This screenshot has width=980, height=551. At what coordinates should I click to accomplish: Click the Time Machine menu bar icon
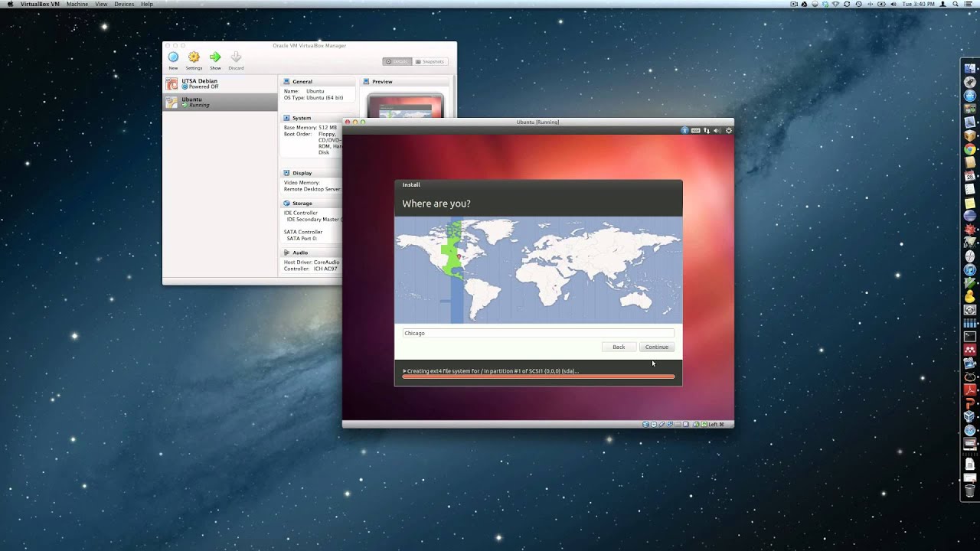pyautogui.click(x=858, y=4)
